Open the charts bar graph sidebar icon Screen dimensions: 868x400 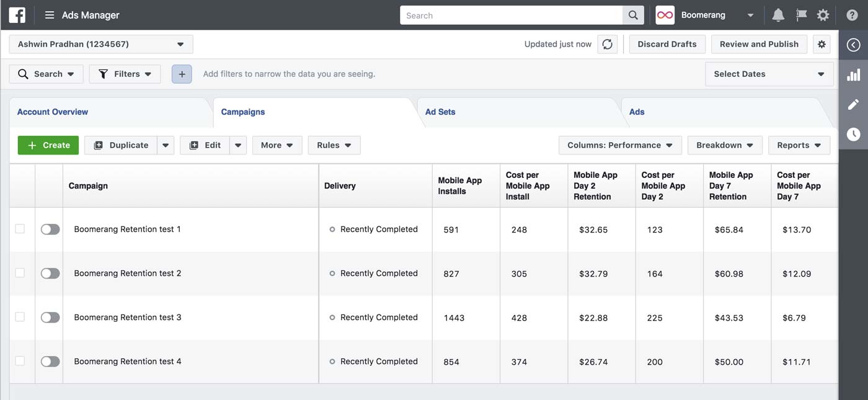(854, 74)
